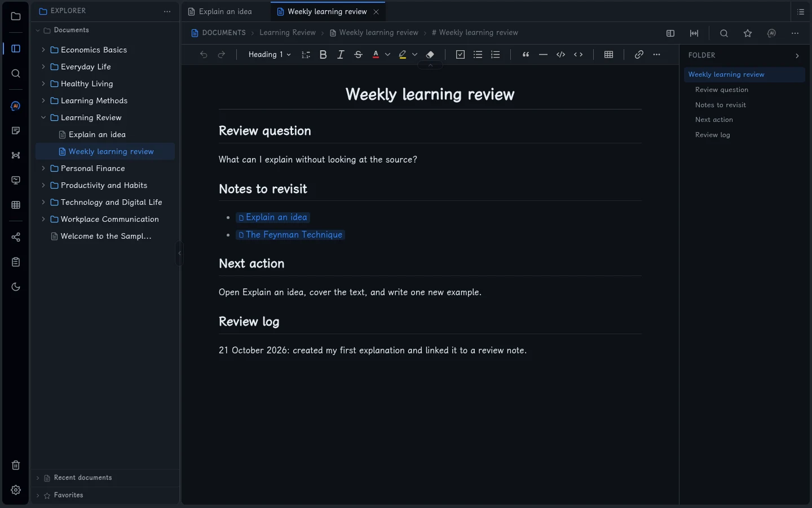Toggle auto-numbering headings icon
The height and width of the screenshot is (508, 812).
pos(306,55)
